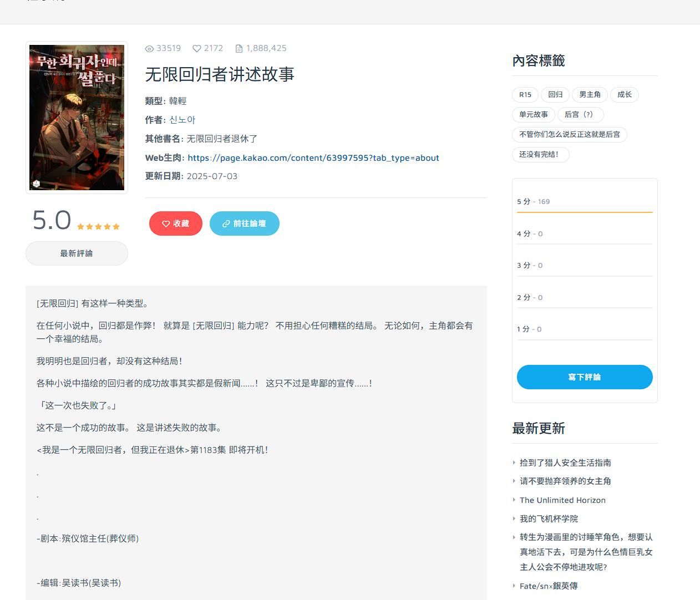The image size is (700, 600).
Task: Click the 收藏 button to favorite the novel
Action: (x=176, y=223)
